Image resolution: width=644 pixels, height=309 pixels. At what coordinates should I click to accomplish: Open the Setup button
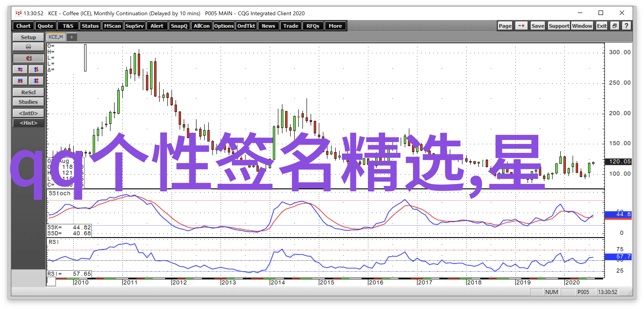point(28,37)
